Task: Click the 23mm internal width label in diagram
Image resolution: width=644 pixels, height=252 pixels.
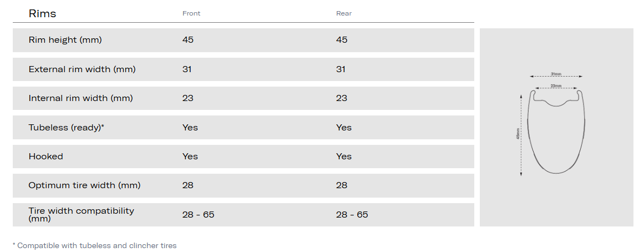Action: coord(556,86)
